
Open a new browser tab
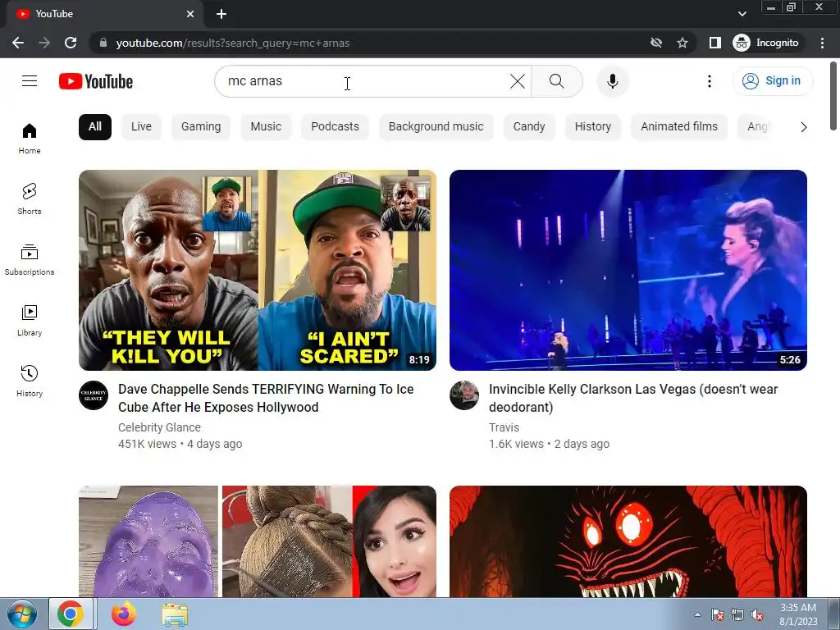[x=221, y=14]
